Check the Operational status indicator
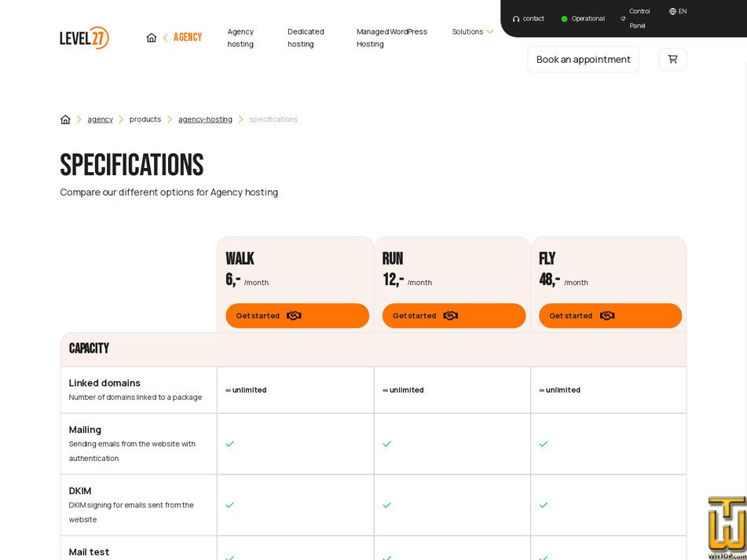This screenshot has height=560, width=747. pyautogui.click(x=583, y=19)
